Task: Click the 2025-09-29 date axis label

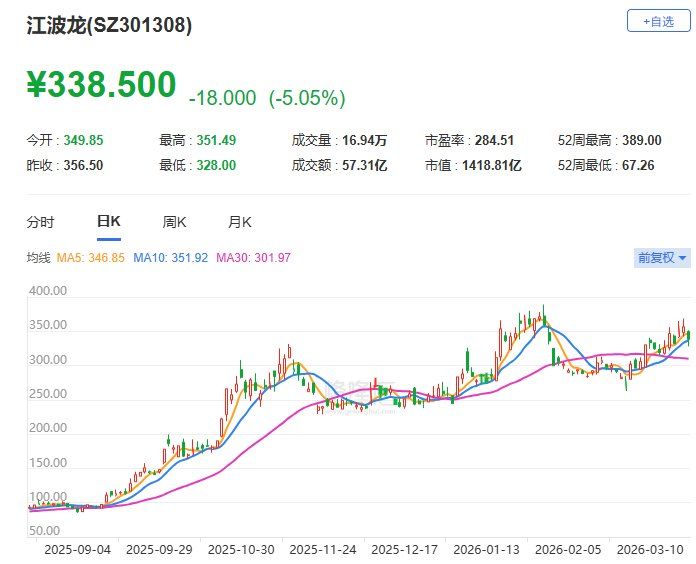Action: click(x=159, y=550)
